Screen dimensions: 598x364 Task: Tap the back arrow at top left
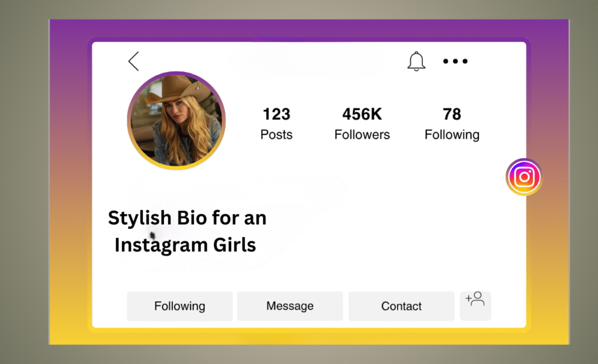coord(133,61)
